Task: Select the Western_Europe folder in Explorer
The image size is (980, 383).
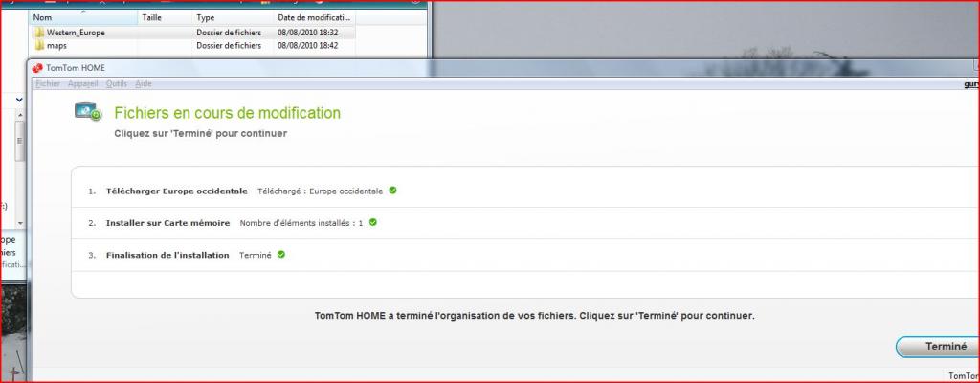Action: click(x=76, y=33)
